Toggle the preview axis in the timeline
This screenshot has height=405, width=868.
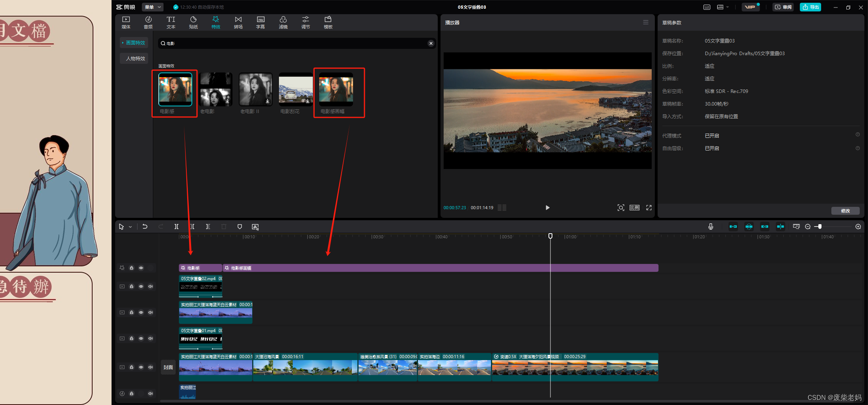click(x=781, y=227)
